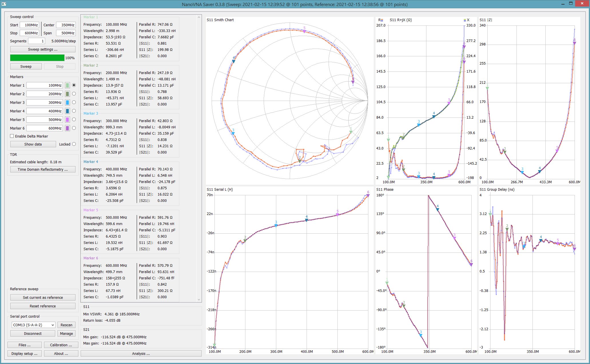Image resolution: width=590 pixels, height=364 pixels.
Task: Minimize the NanoVNA Saver window
Action: [x=563, y=4]
